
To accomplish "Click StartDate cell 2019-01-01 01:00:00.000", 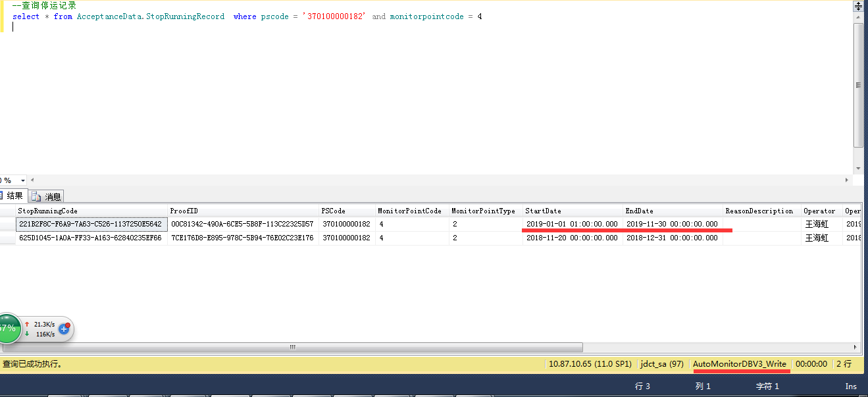I will pos(573,224).
